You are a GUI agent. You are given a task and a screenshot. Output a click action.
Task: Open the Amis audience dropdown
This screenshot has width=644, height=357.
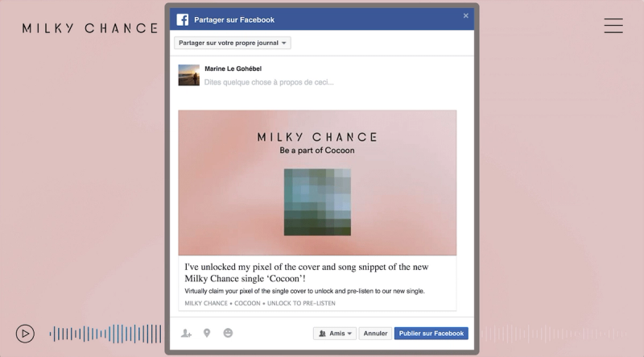[335, 333]
